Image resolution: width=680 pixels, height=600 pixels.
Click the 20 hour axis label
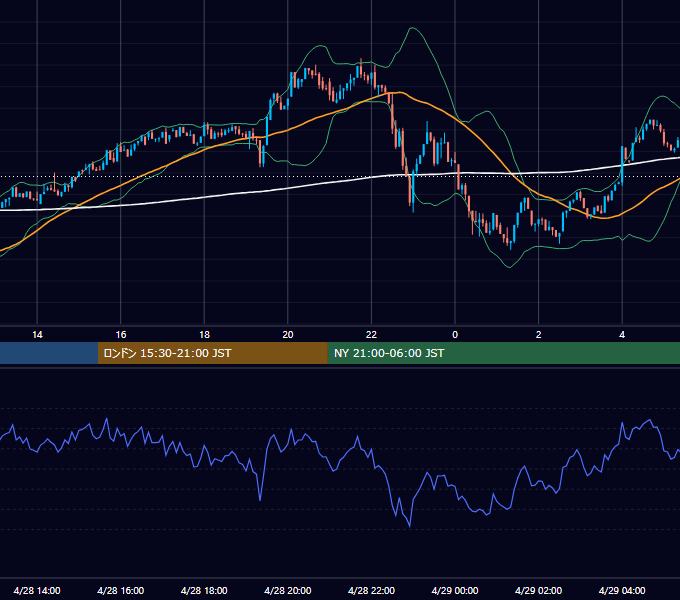(x=288, y=335)
